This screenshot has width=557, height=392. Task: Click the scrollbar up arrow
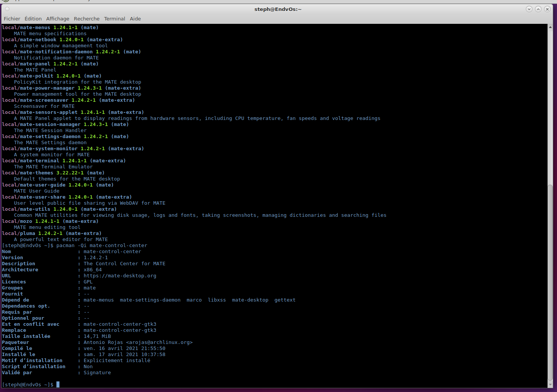point(550,27)
